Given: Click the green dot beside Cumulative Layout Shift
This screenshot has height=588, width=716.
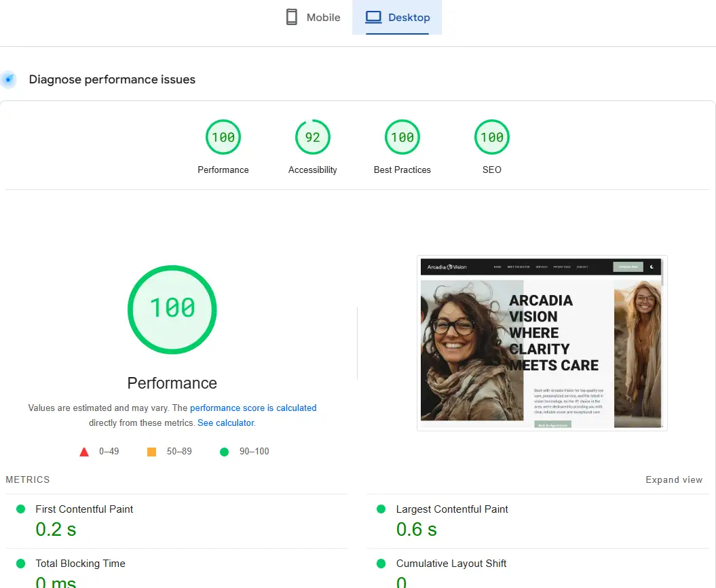Looking at the screenshot, I should tap(381, 563).
